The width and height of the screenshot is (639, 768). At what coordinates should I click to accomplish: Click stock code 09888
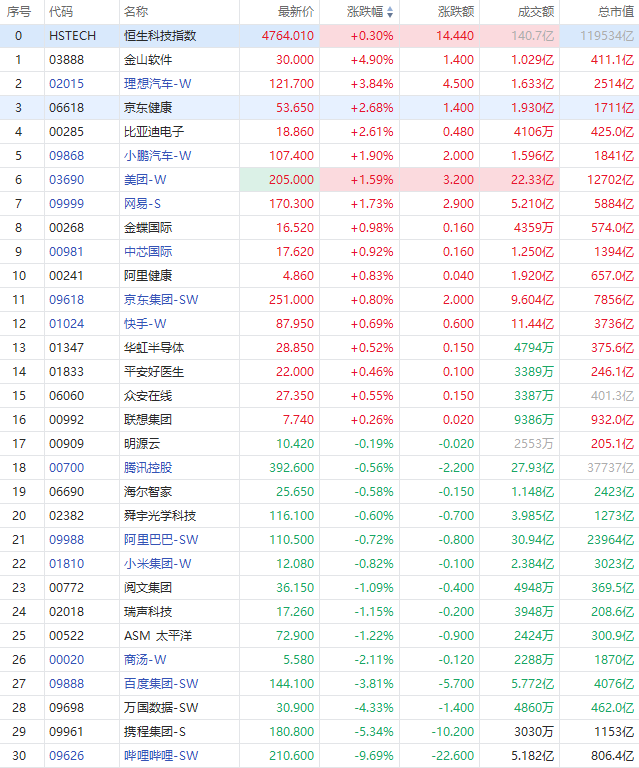(x=67, y=684)
